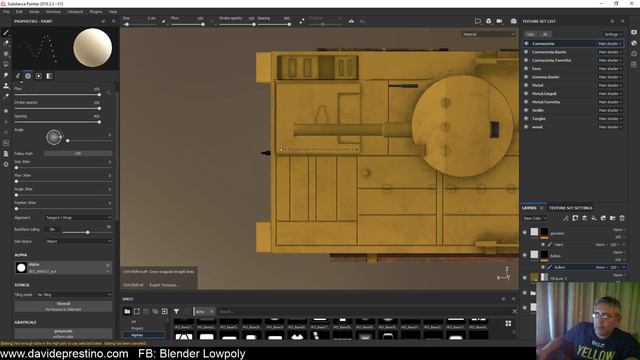Add a folder in the layers panel
The image size is (640, 360).
click(613, 218)
